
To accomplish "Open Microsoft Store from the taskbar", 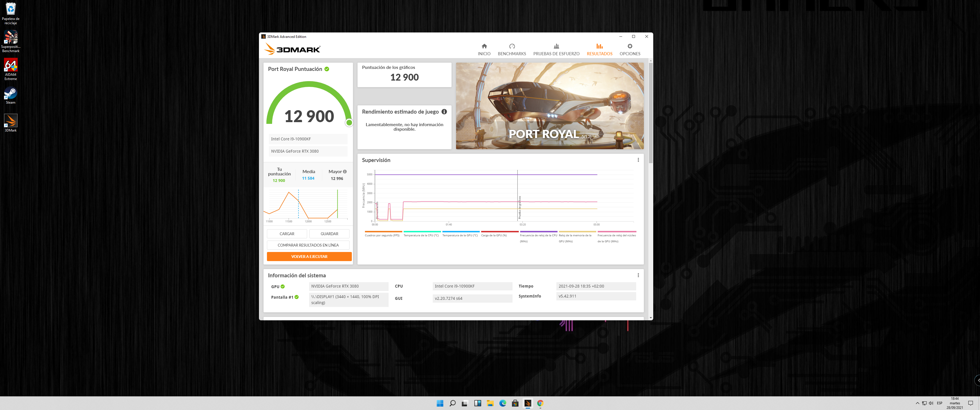I will (515, 403).
